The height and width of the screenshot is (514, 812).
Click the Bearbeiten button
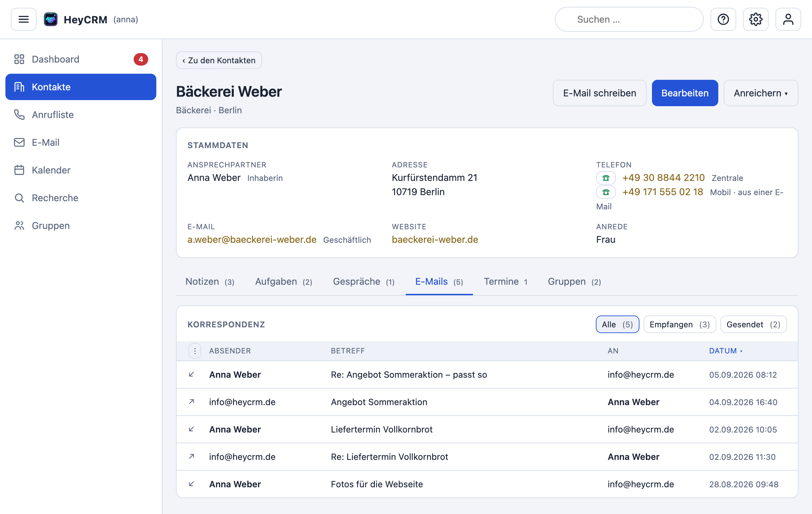coord(685,93)
